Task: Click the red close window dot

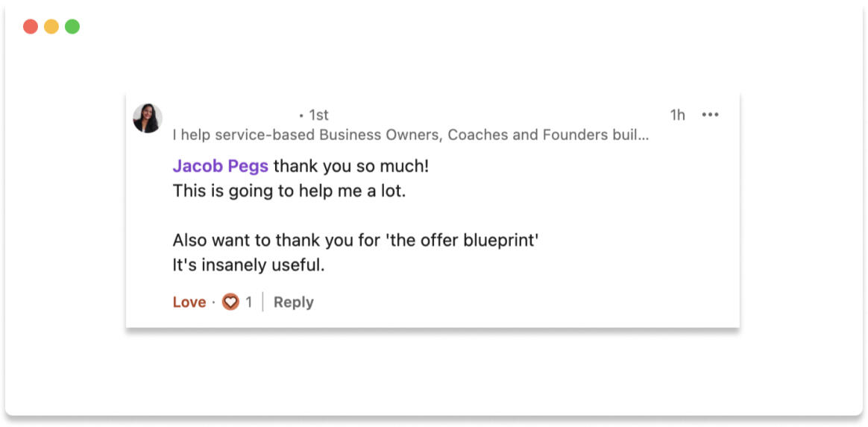Action: coord(31,27)
